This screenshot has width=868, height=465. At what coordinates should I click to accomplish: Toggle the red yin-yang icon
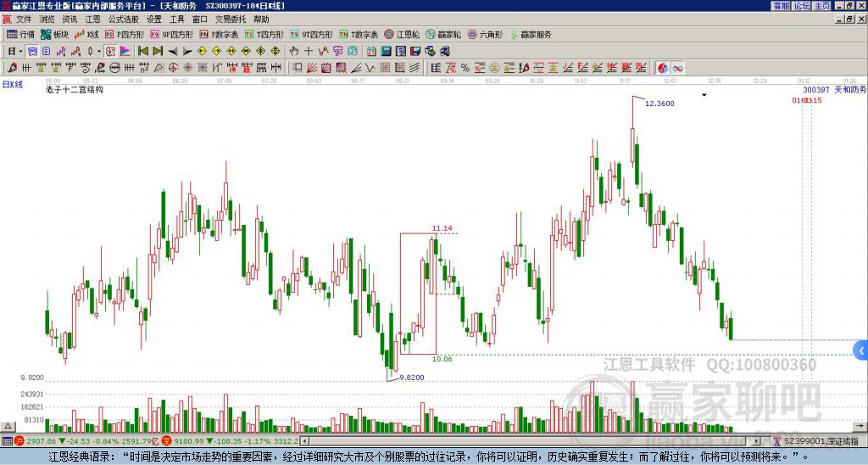(663, 68)
